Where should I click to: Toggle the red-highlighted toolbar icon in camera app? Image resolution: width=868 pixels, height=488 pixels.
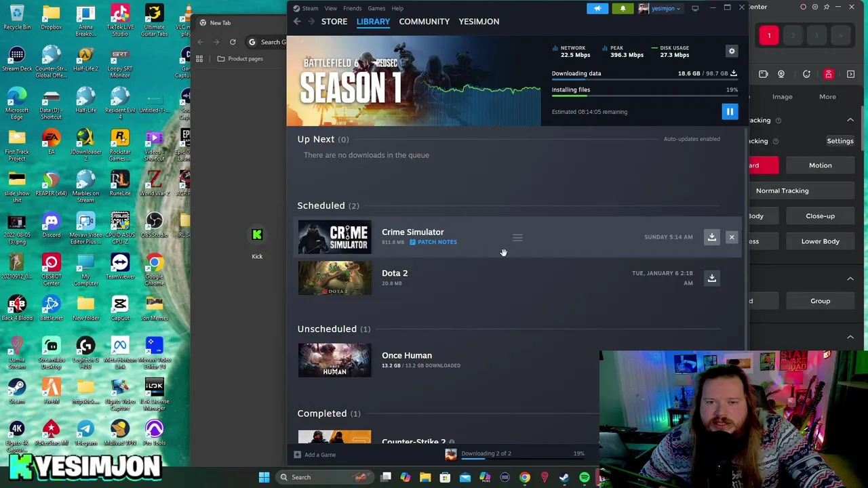829,75
